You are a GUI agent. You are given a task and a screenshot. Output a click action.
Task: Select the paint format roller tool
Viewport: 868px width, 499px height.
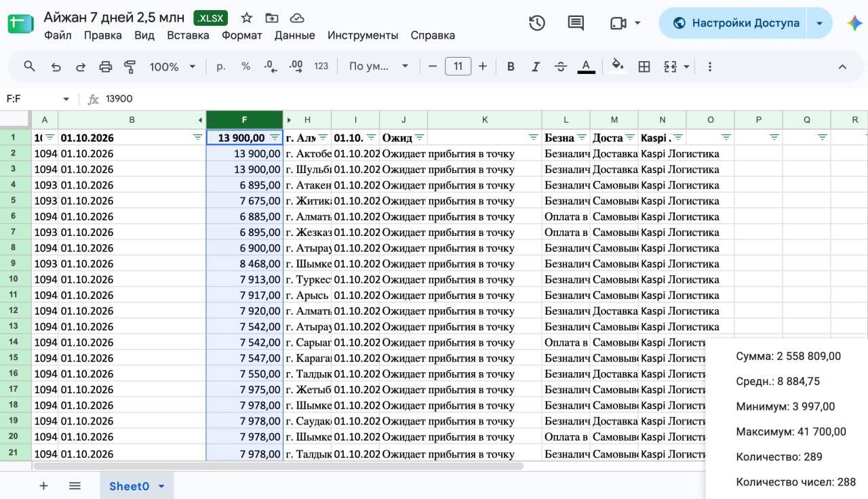click(130, 66)
